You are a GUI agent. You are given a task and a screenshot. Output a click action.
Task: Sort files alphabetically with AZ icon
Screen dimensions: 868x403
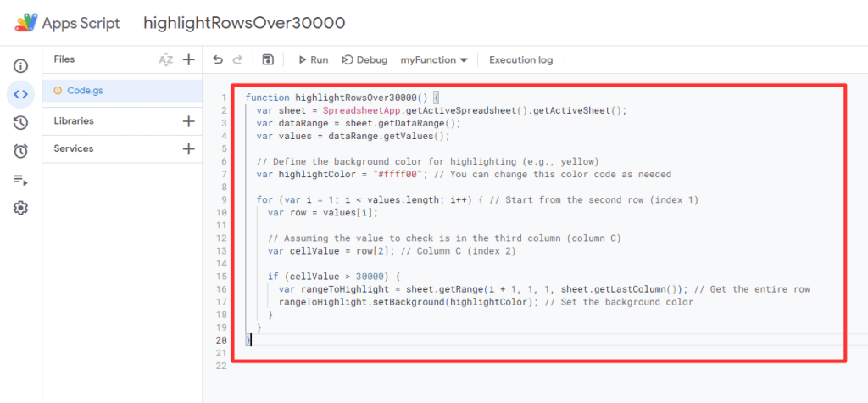tap(166, 59)
